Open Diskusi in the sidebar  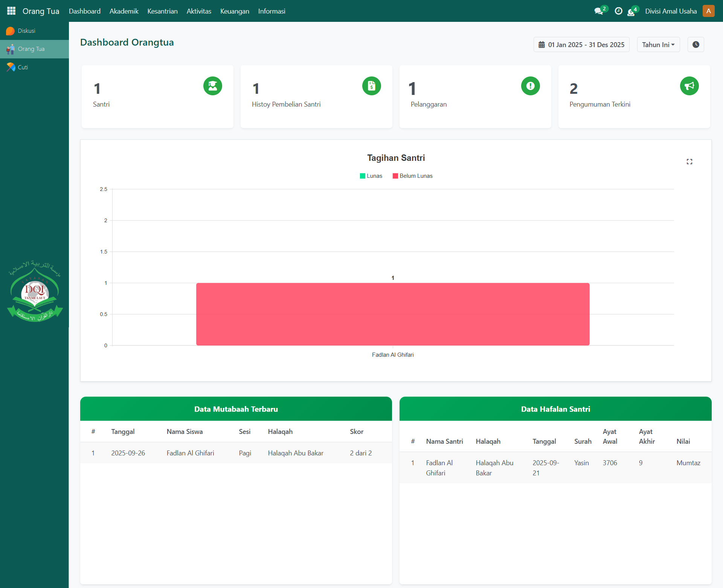point(26,31)
